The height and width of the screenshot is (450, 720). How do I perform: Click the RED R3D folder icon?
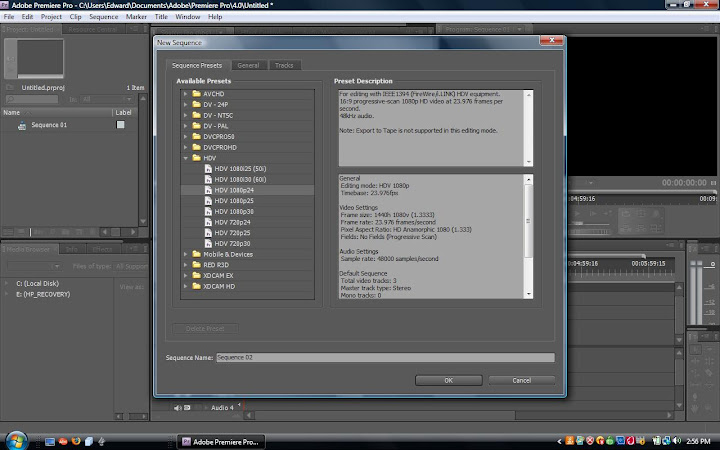click(x=197, y=265)
